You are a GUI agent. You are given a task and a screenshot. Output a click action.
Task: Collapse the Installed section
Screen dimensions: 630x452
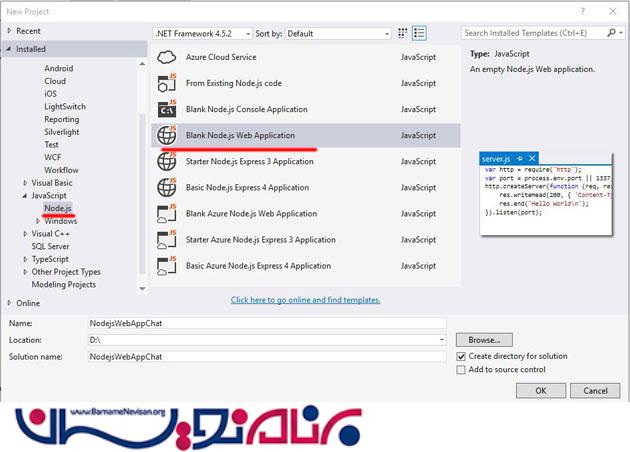pyautogui.click(x=9, y=49)
